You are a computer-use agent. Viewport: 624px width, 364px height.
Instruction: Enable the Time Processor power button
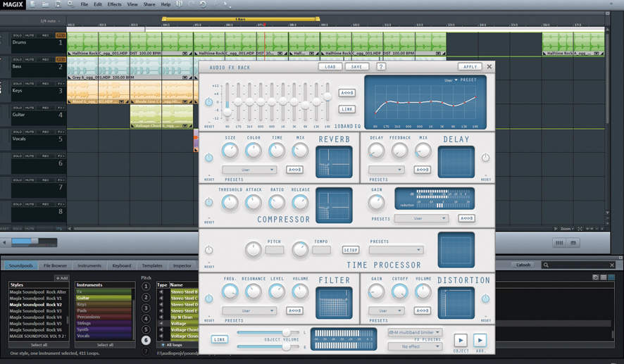click(x=208, y=250)
